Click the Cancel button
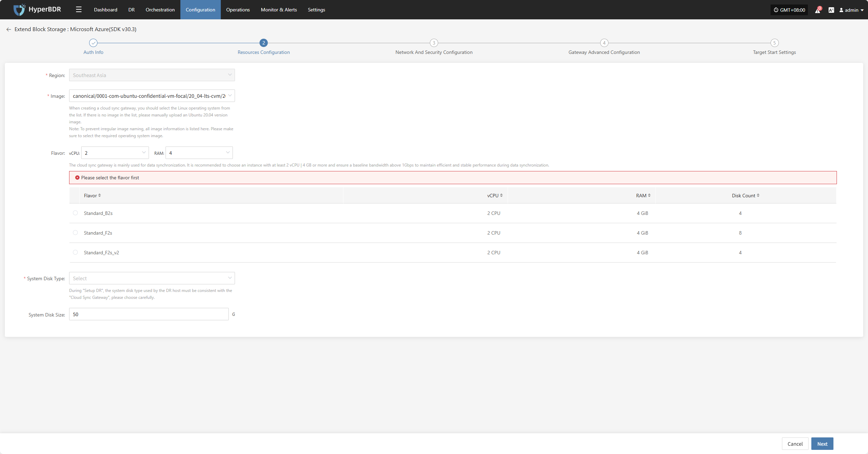This screenshot has width=868, height=454. [x=795, y=444]
